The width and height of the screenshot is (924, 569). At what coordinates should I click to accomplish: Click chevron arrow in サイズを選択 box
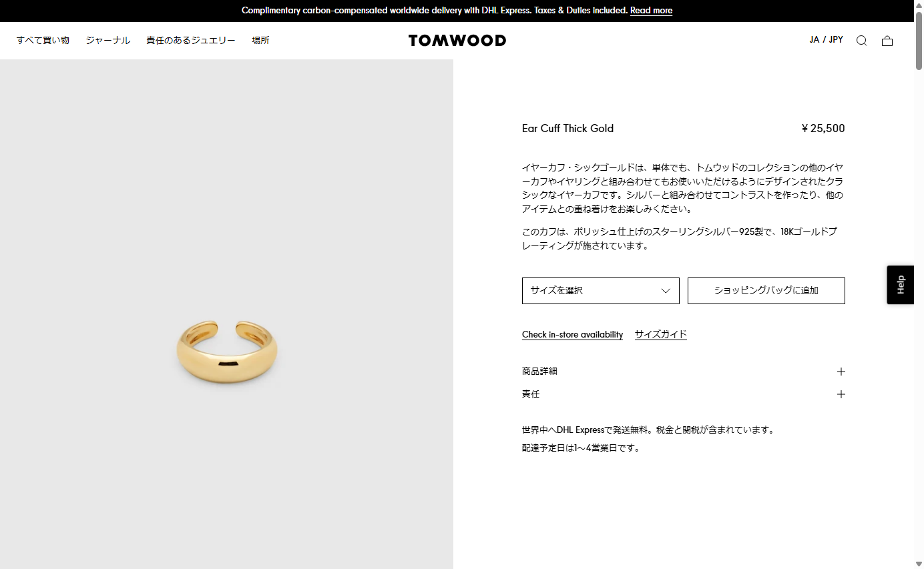click(x=666, y=291)
